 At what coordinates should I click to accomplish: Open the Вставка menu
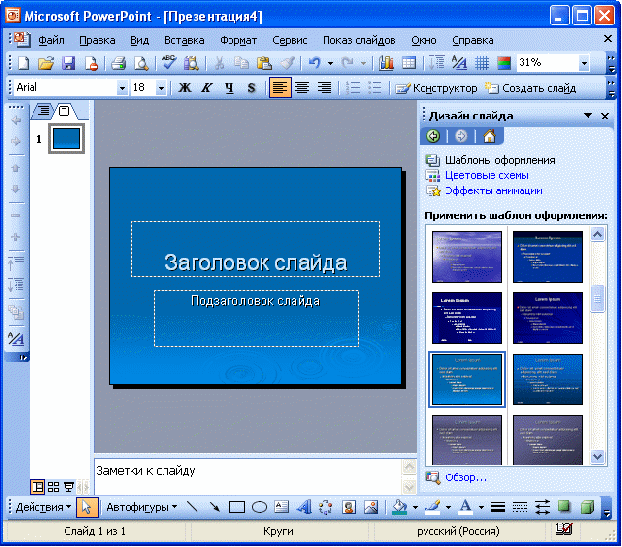click(184, 40)
